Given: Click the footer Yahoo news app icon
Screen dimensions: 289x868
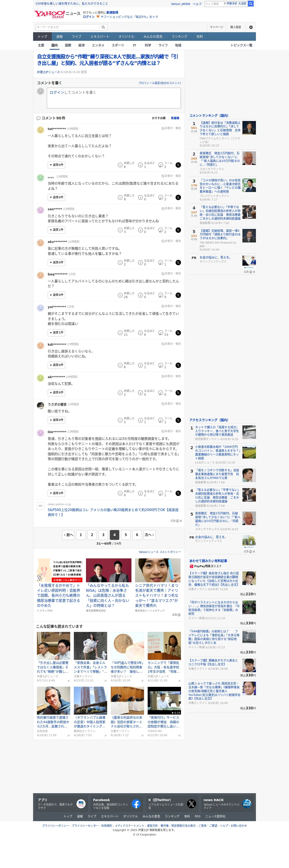Looking at the screenshot, I should [81, 804].
